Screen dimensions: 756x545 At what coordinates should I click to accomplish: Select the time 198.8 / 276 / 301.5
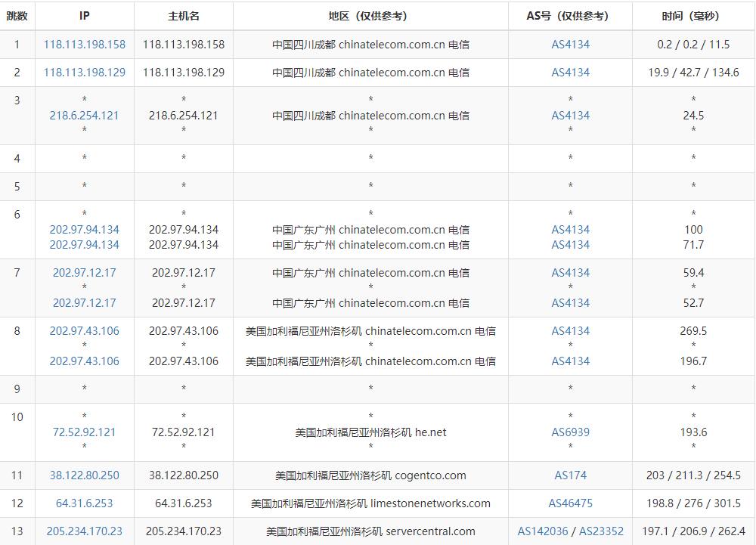693,503
